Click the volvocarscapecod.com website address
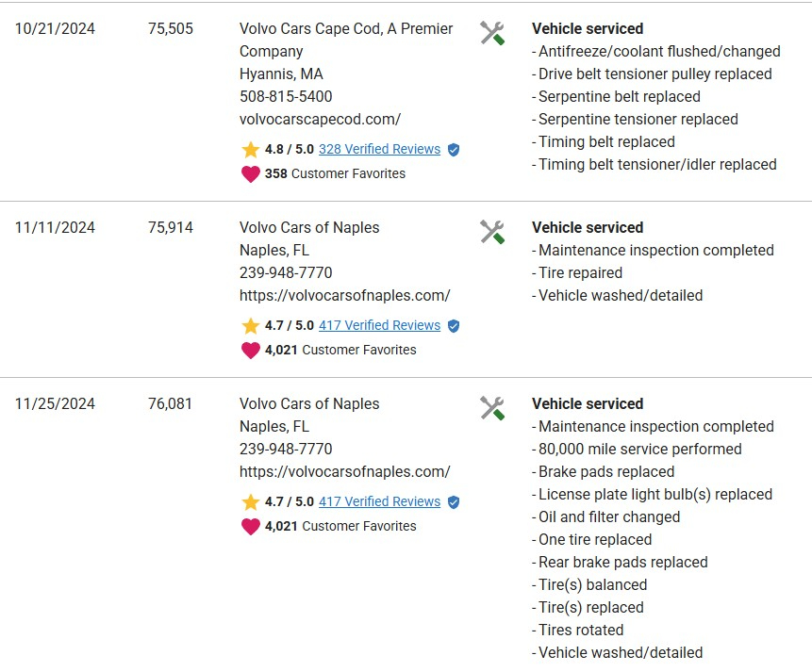812x672 pixels. [x=320, y=119]
